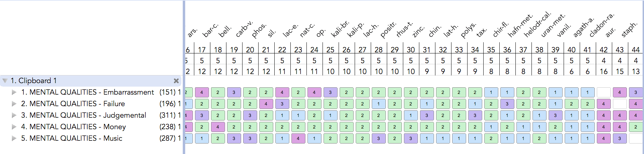
Task: Select nat-c. grade 4 cell in Music row
Action: click(298, 139)
